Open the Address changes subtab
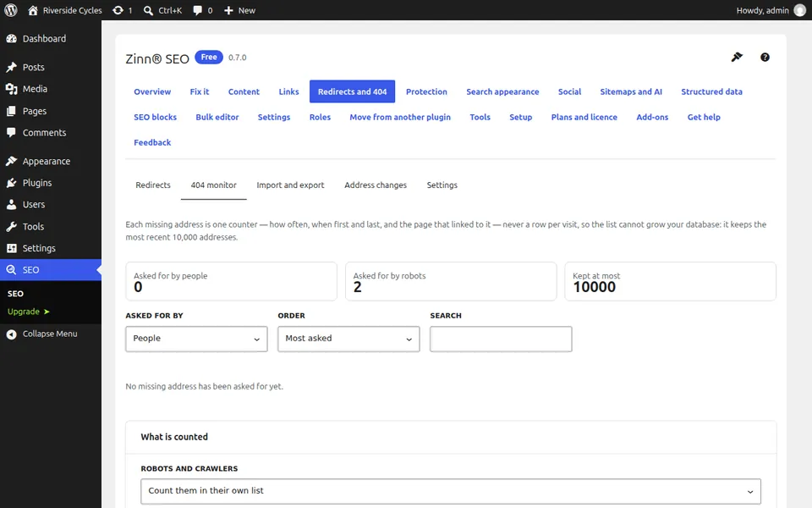Viewport: 812px width, 508px height. (376, 185)
